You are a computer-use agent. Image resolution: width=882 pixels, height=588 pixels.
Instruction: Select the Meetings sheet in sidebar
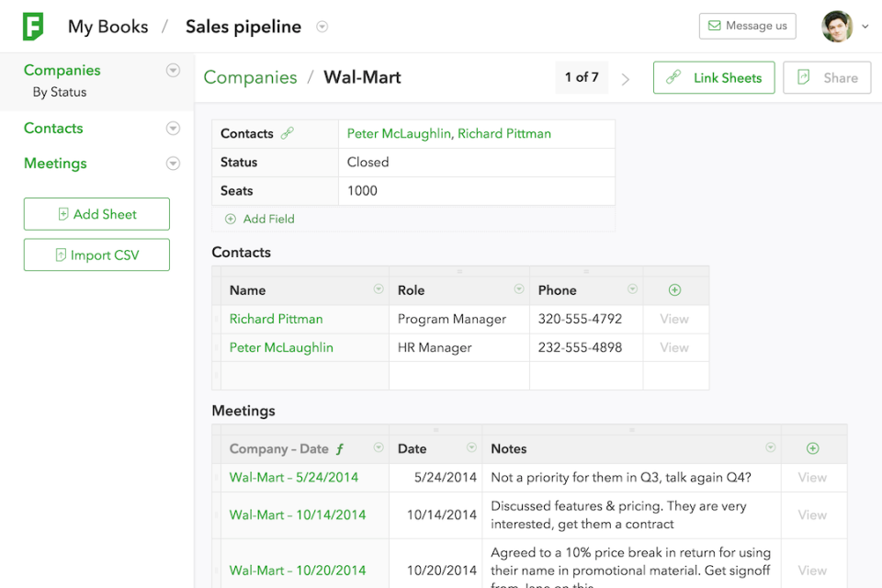[55, 164]
